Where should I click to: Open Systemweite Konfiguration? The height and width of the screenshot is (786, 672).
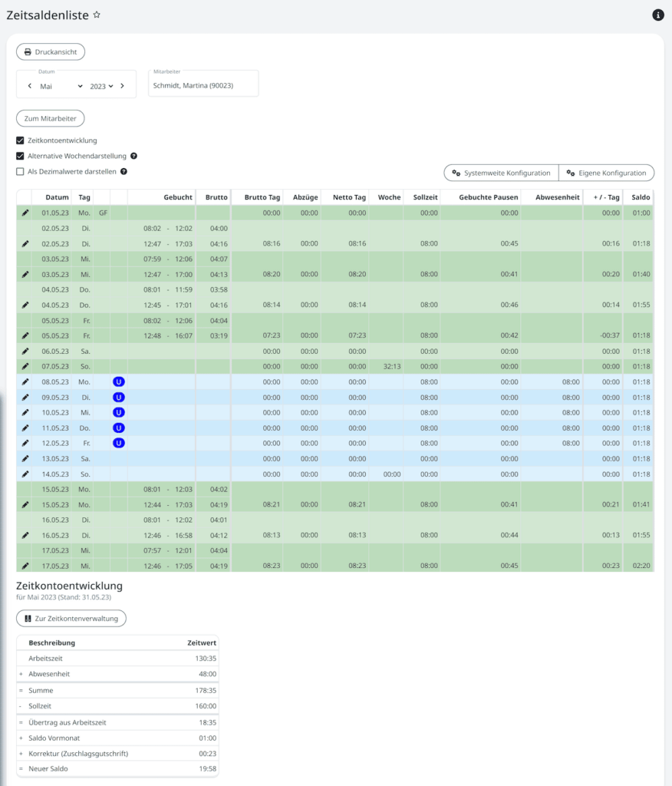tap(499, 173)
